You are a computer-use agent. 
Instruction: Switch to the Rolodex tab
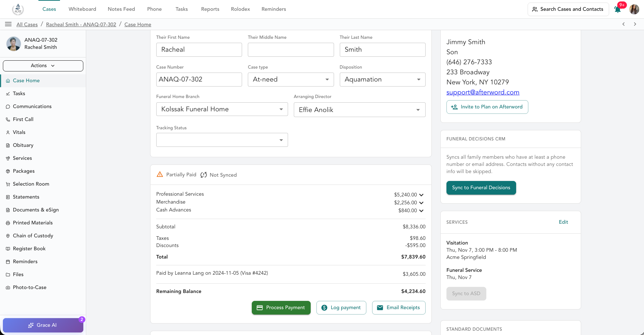[x=240, y=9]
